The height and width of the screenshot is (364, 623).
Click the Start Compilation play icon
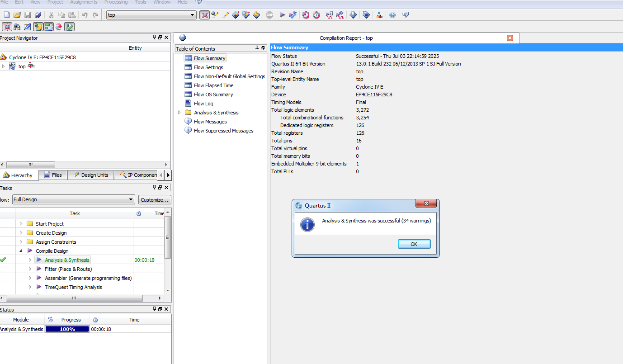coord(282,15)
